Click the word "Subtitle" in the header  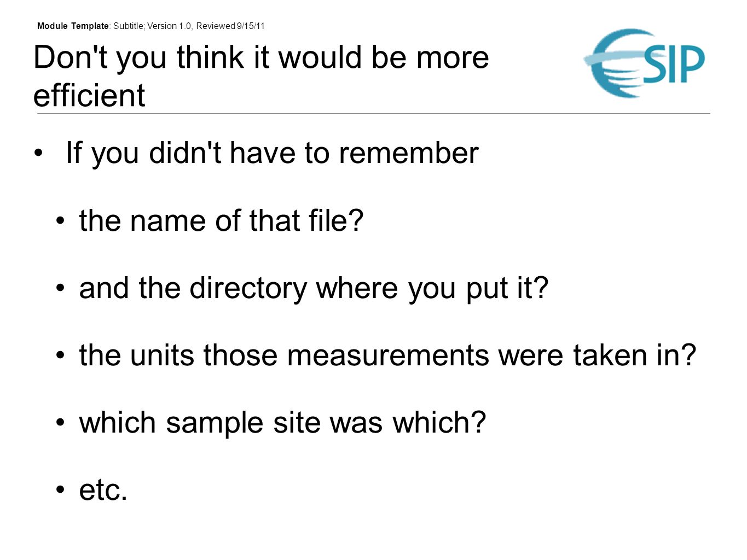[129, 26]
